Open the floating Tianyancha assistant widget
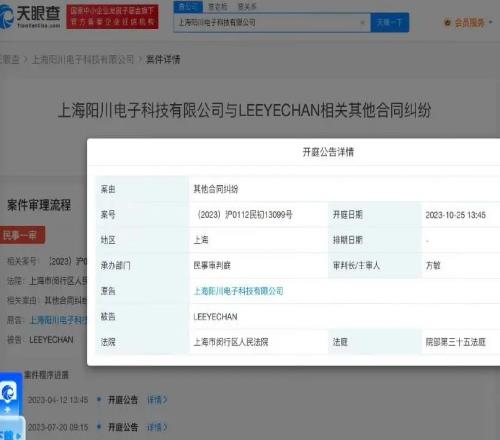Screen dimensions: 500x440 pos(8,393)
